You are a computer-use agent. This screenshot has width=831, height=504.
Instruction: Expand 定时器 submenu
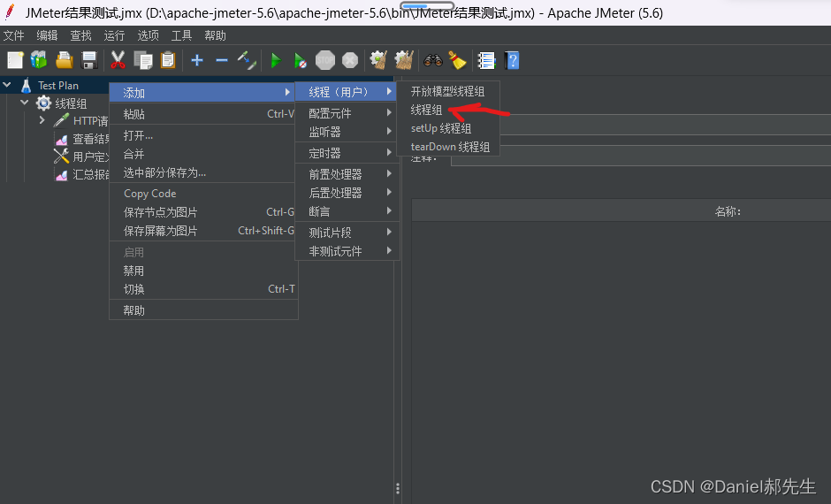[x=347, y=153]
